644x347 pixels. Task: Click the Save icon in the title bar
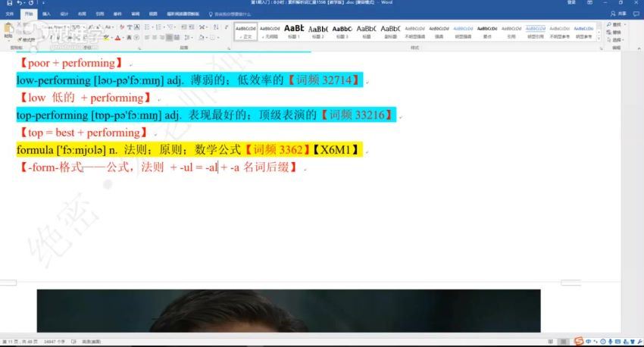9,3
